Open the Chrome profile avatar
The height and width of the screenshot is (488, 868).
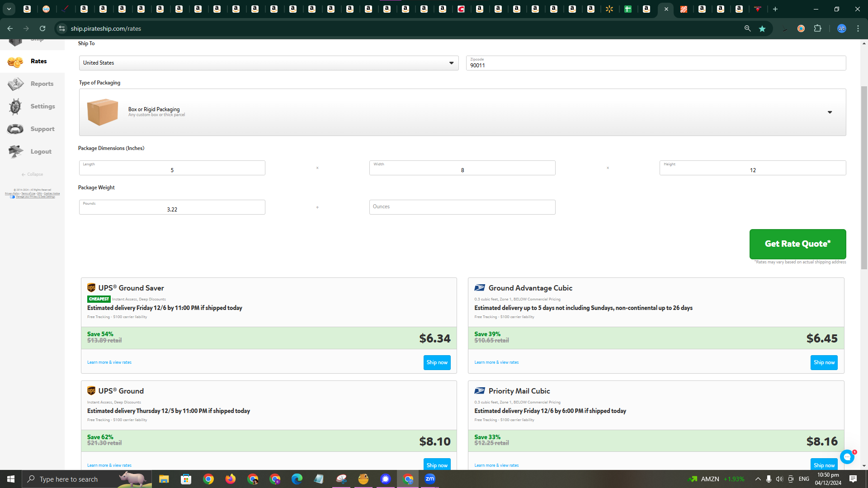tap(842, 28)
